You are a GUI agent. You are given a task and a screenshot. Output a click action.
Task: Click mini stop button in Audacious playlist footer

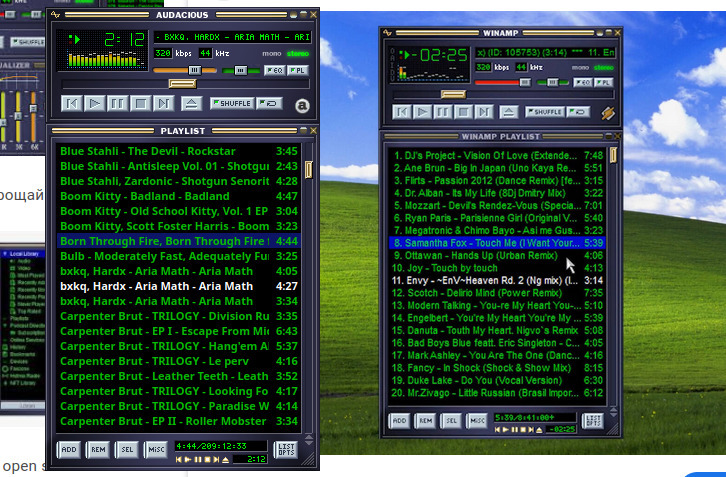pos(207,459)
